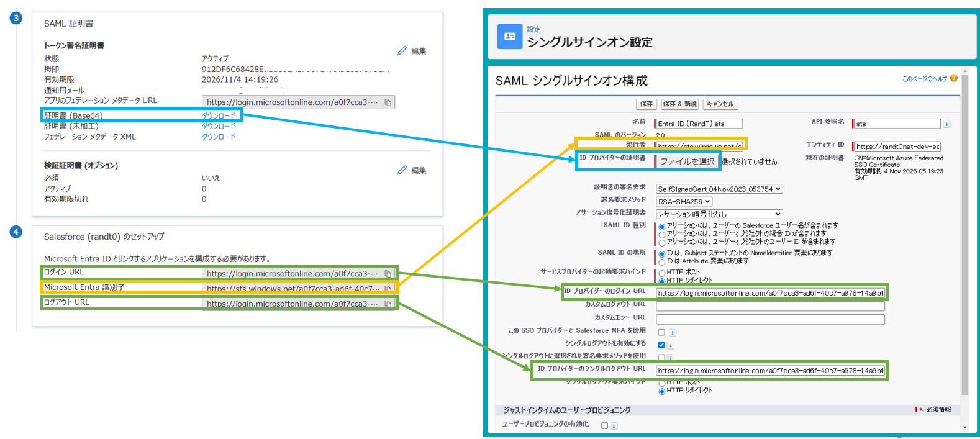
Task: Click the エンティティ ID input field
Action: 897,147
